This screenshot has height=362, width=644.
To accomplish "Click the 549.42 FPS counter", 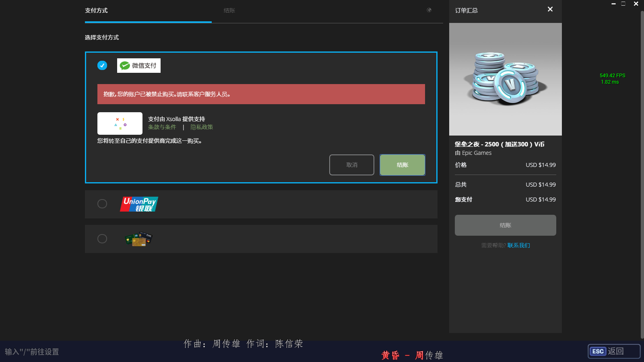I will 613,76.
